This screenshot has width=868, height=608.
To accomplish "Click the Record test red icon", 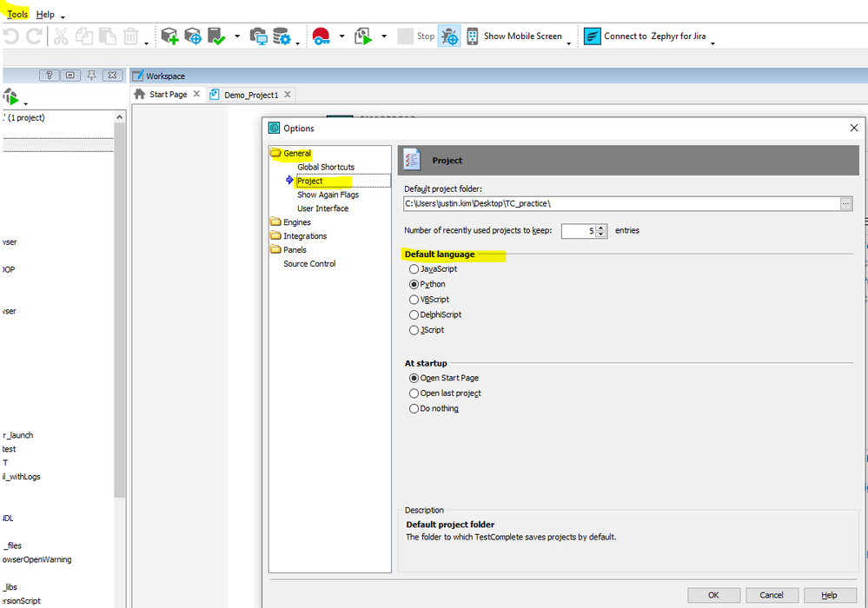I will pyautogui.click(x=322, y=36).
